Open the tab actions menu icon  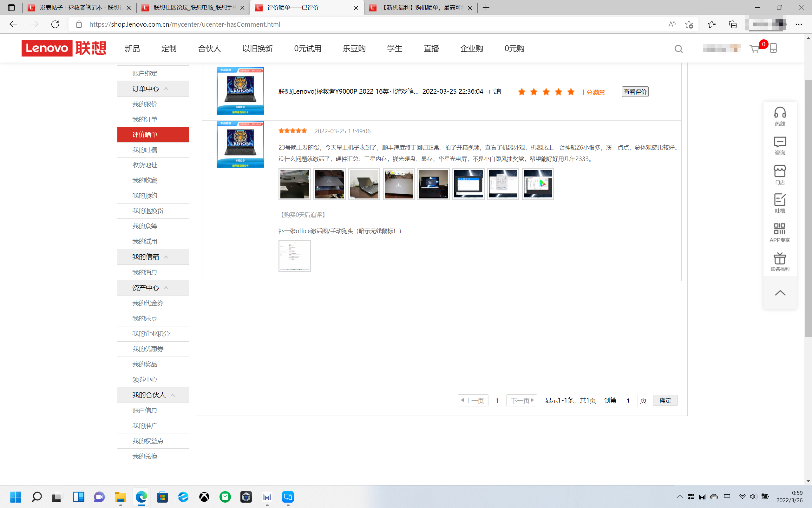(11, 7)
